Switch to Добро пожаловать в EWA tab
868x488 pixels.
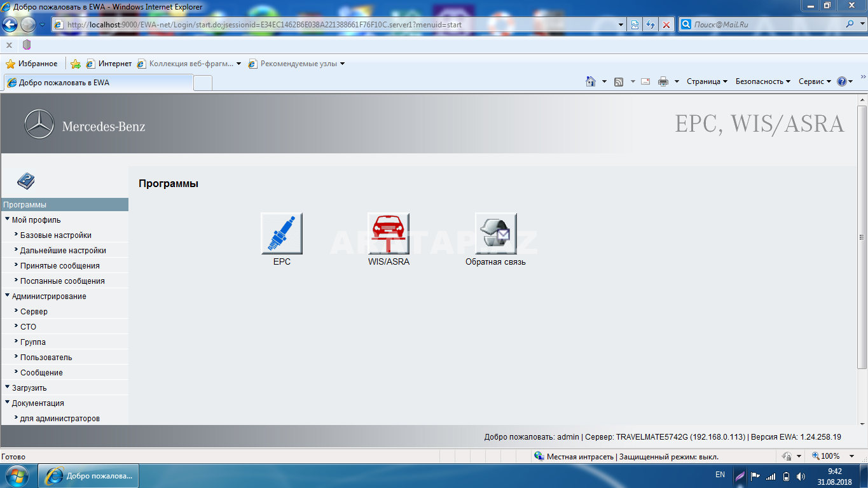(x=99, y=83)
